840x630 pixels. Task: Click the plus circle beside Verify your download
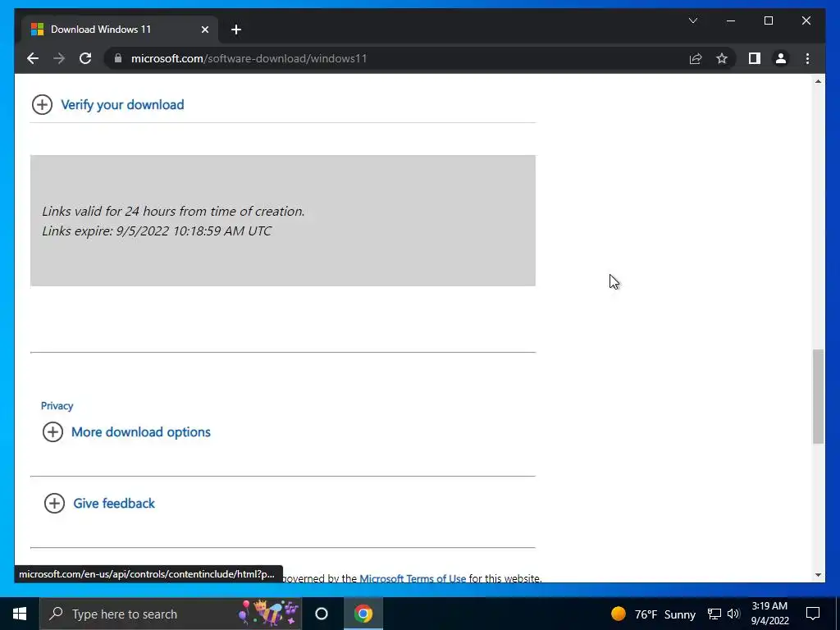pos(42,104)
